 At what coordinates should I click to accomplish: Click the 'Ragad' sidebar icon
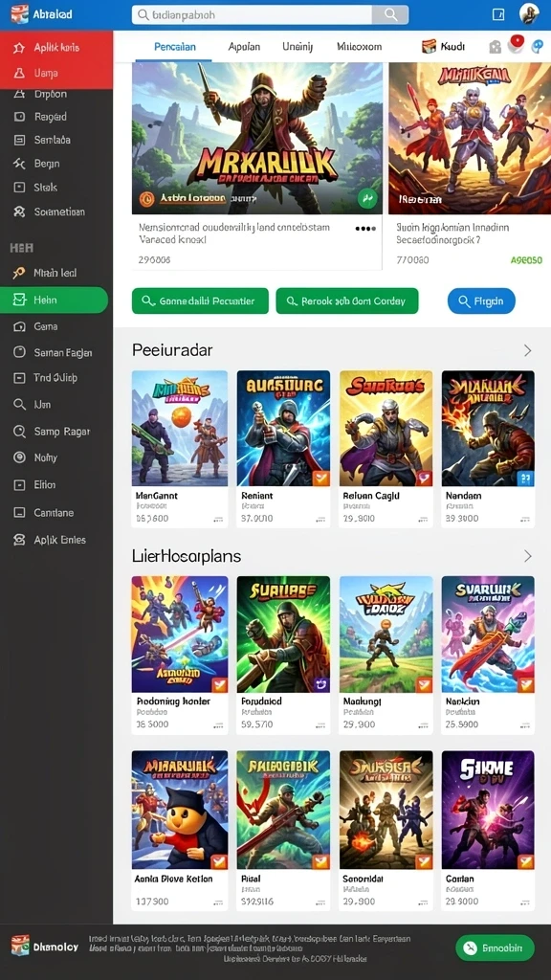[19, 116]
